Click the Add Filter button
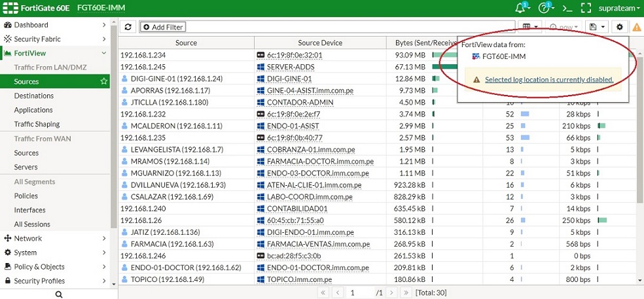644x299 pixels. [163, 27]
